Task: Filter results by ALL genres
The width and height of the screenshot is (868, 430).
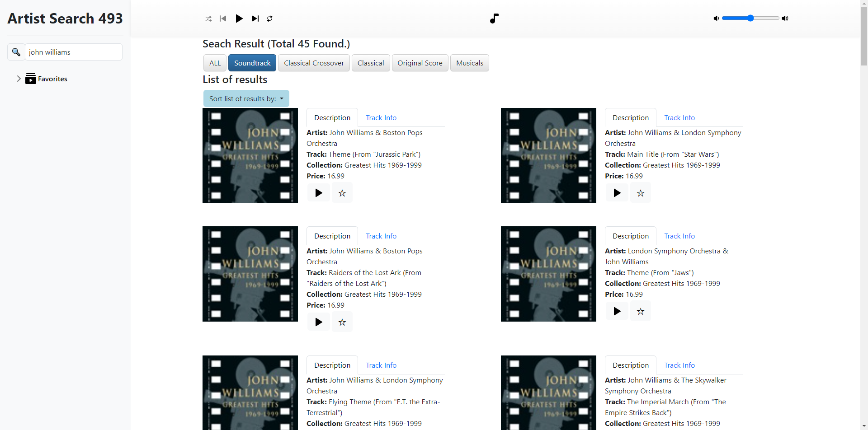Action: click(215, 63)
